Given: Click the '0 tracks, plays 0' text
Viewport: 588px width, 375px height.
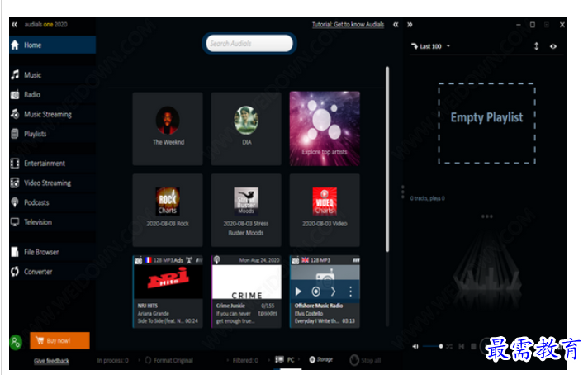Looking at the screenshot, I should 428,198.
